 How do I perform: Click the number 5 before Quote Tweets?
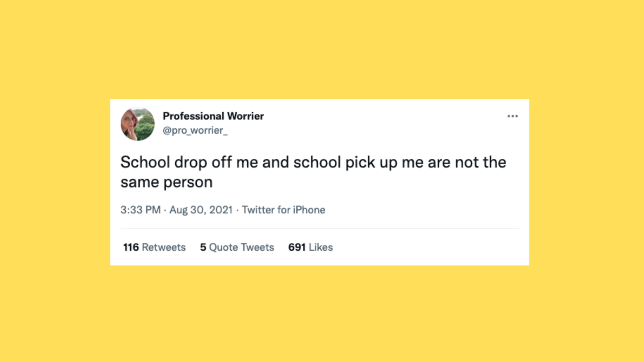(x=203, y=247)
